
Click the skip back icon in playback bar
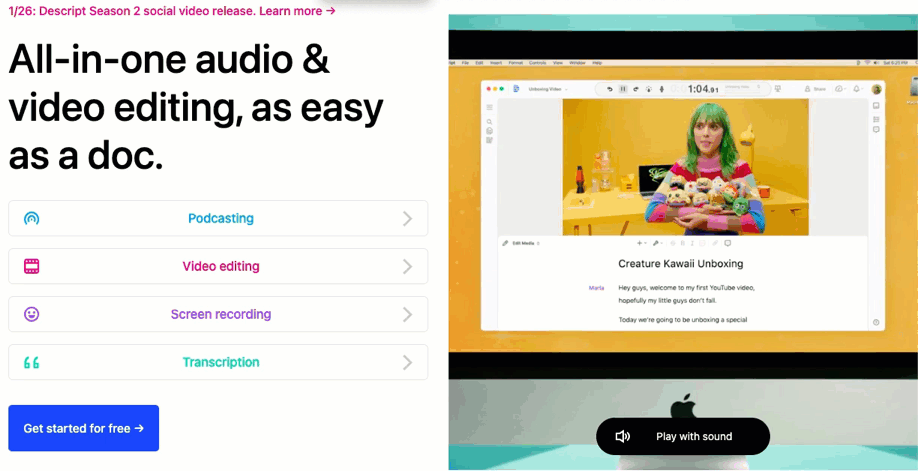coord(610,89)
